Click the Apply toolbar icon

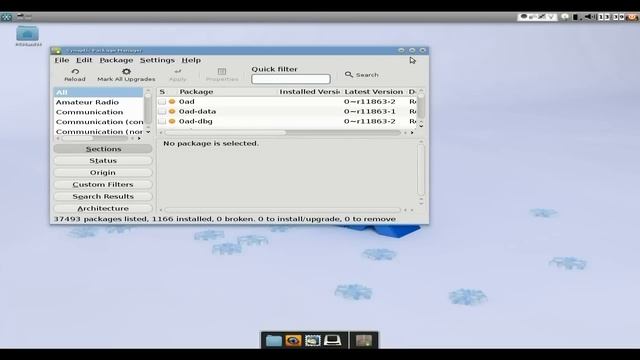tap(178, 71)
